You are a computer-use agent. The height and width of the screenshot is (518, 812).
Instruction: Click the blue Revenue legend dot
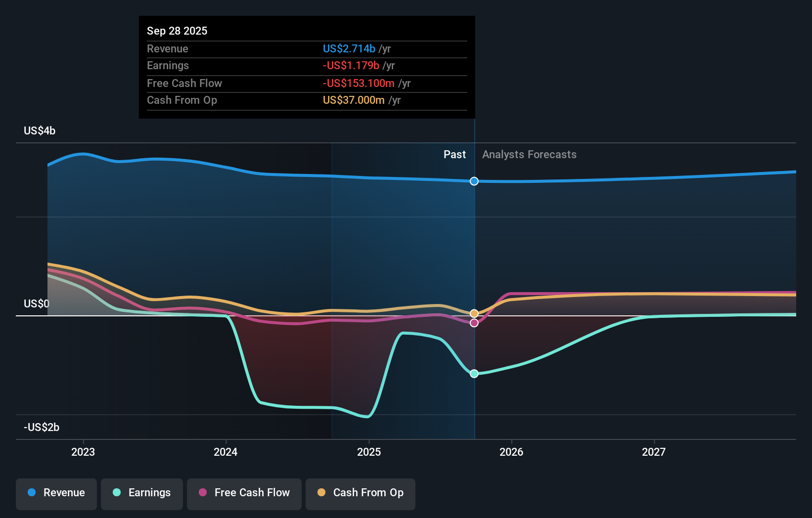tap(32, 493)
